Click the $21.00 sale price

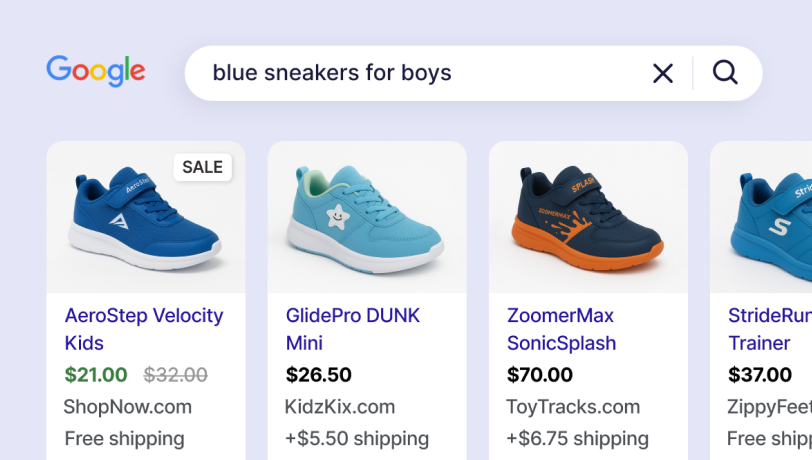click(x=96, y=375)
